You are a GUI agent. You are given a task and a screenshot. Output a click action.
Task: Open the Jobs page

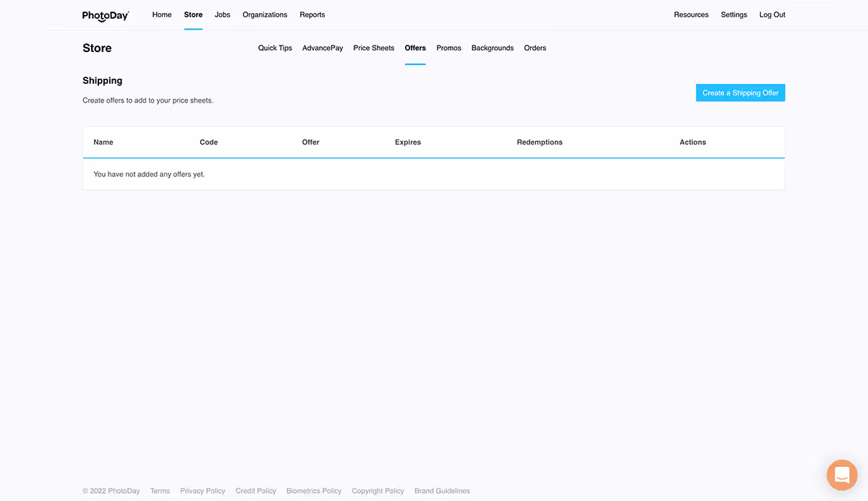click(x=223, y=14)
